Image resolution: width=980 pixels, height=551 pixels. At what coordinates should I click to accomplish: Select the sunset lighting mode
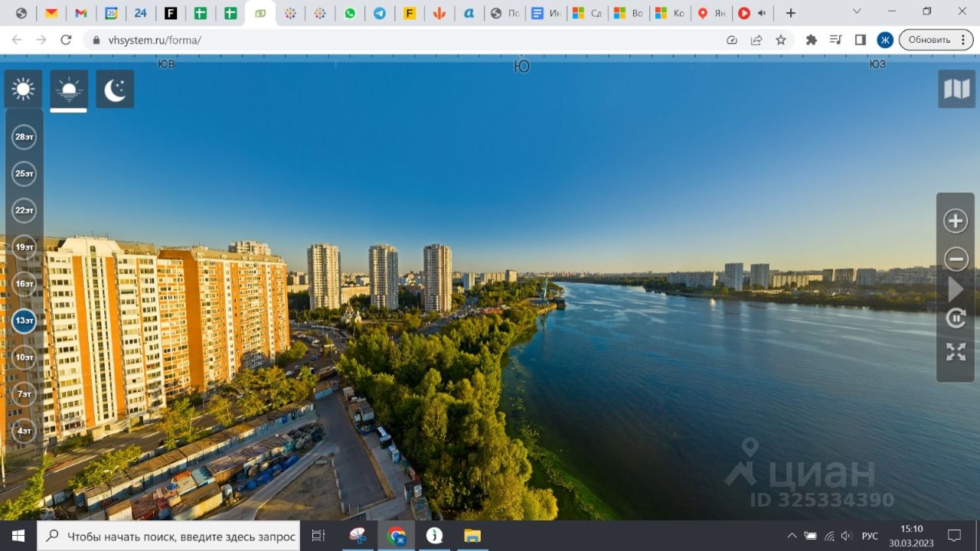tap(69, 90)
